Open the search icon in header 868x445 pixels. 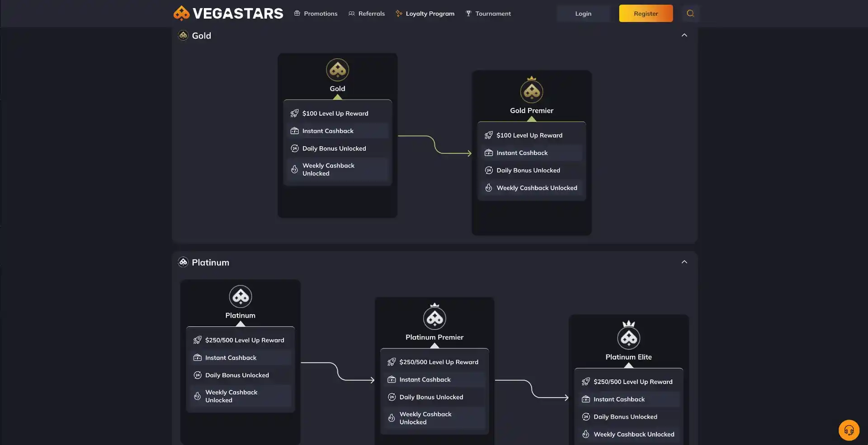(690, 14)
